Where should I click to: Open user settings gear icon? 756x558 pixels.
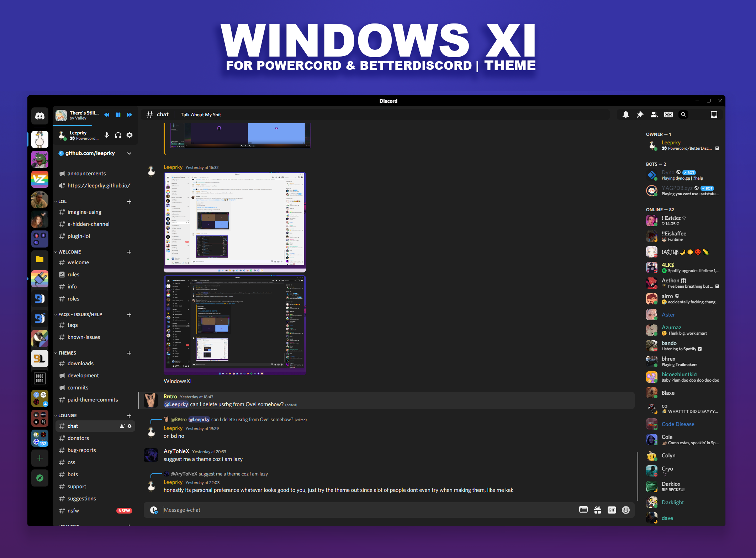point(129,135)
